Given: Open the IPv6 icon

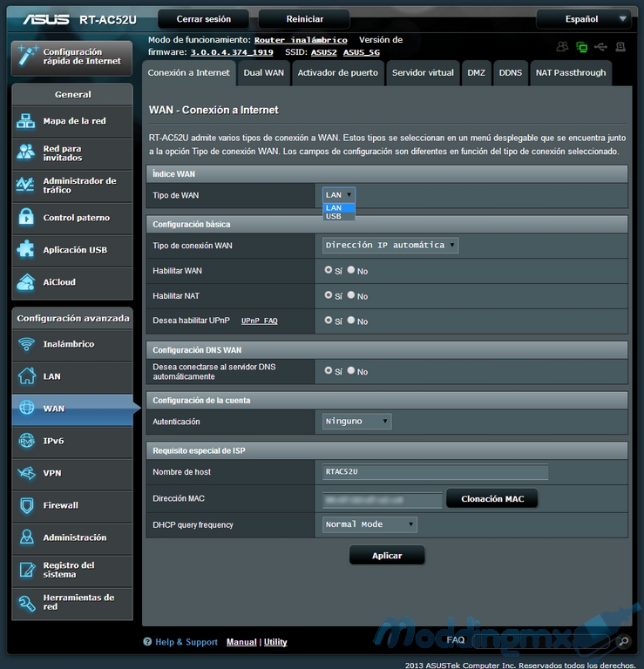Looking at the screenshot, I should click(26, 440).
